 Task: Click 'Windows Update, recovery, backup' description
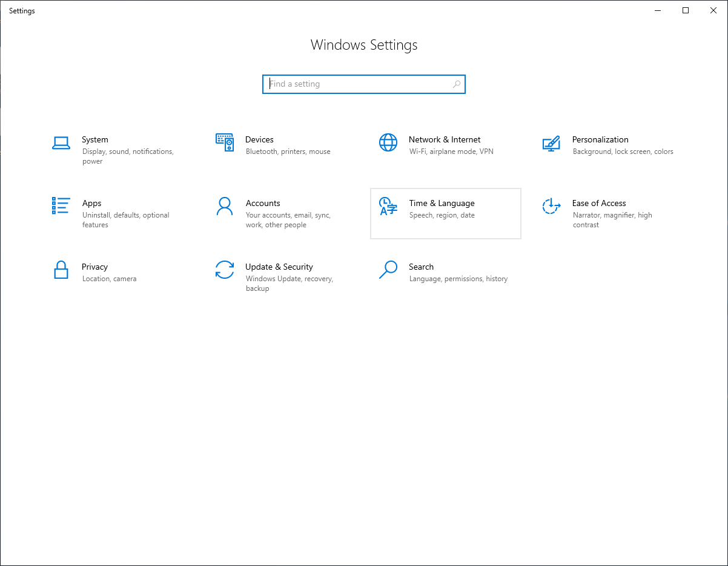point(290,284)
